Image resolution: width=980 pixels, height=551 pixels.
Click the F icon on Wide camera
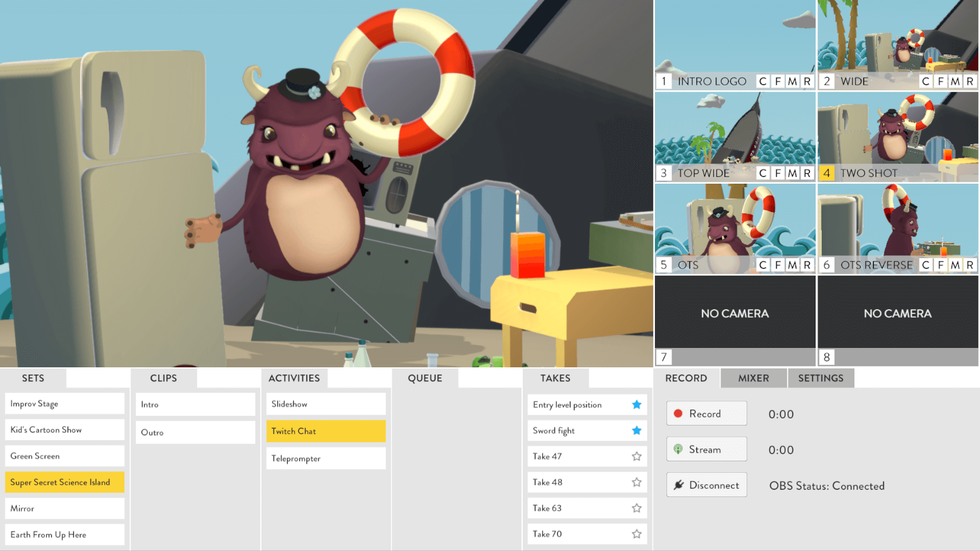(x=941, y=81)
